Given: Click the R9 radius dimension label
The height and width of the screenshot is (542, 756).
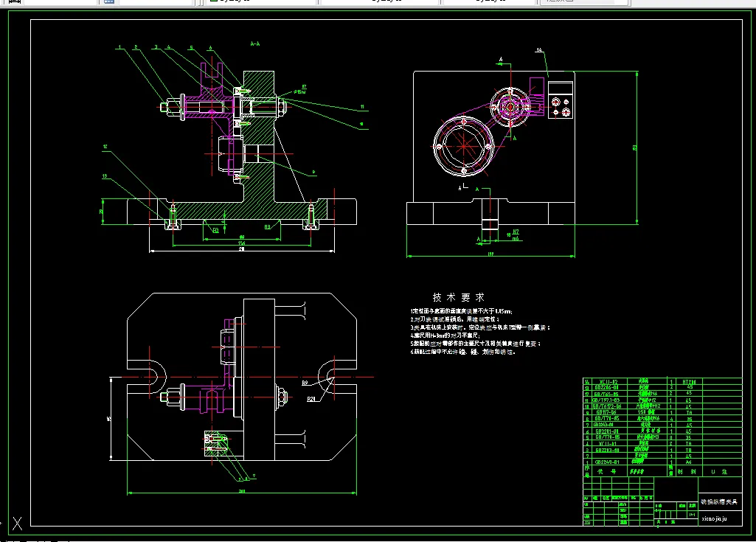Looking at the screenshot, I should coord(305,383).
